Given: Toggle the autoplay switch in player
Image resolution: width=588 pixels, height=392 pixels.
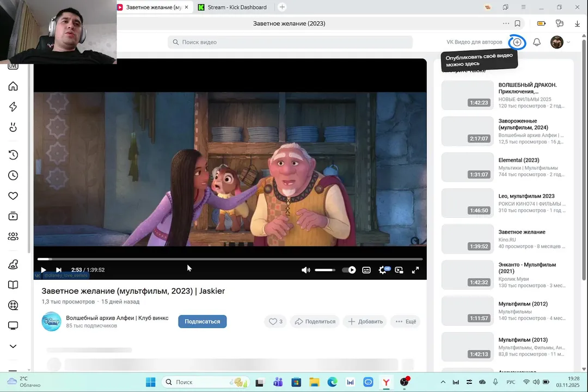Looking at the screenshot, I should tap(349, 269).
